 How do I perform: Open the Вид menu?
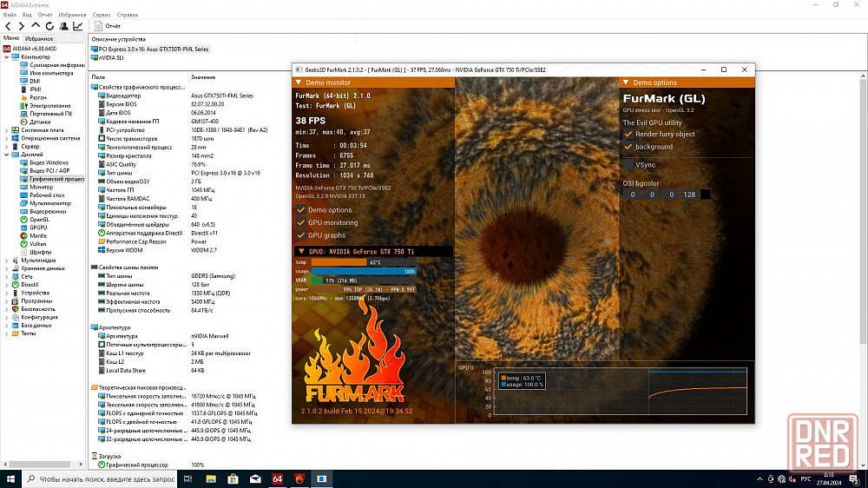[x=27, y=15]
